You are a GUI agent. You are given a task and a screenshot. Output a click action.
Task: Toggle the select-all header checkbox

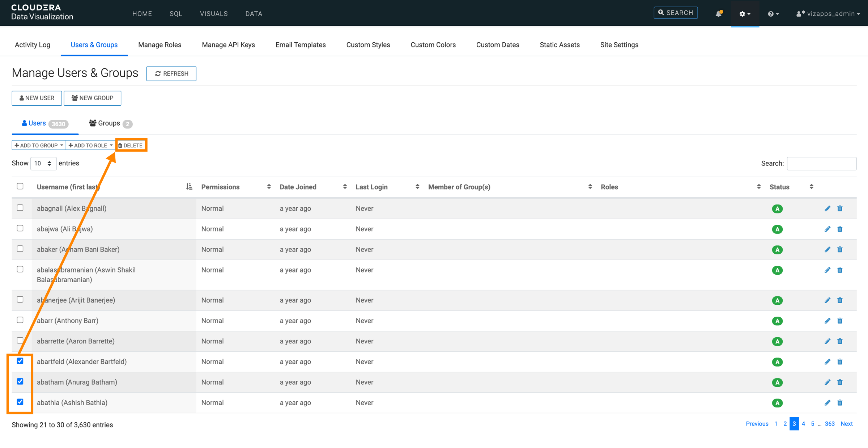click(x=20, y=186)
